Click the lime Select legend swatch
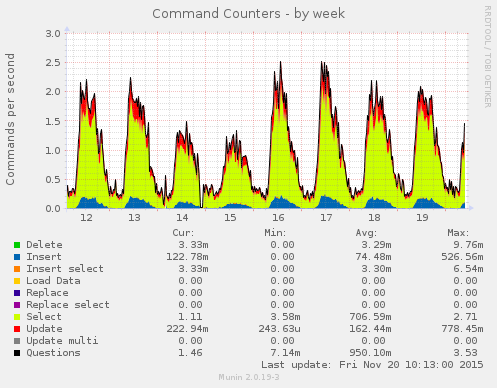 point(17,317)
